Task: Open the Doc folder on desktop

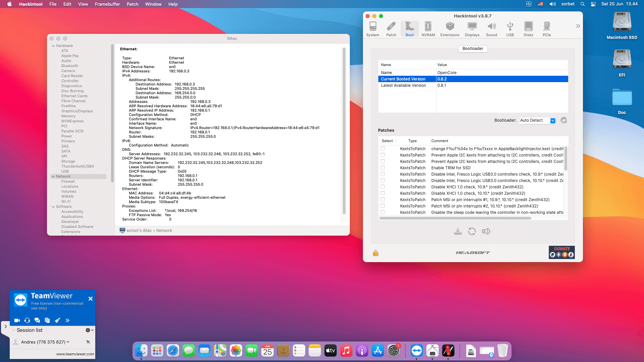Action: pos(622,102)
